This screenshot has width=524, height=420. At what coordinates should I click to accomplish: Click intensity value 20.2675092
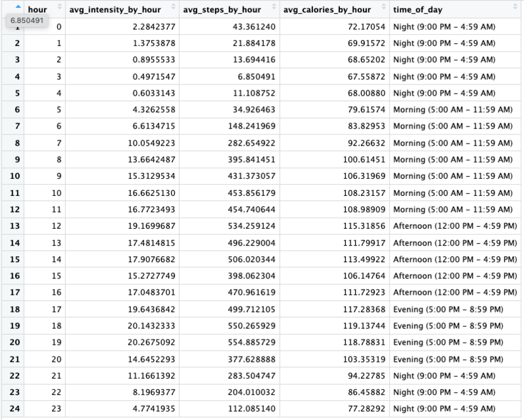pyautogui.click(x=151, y=342)
